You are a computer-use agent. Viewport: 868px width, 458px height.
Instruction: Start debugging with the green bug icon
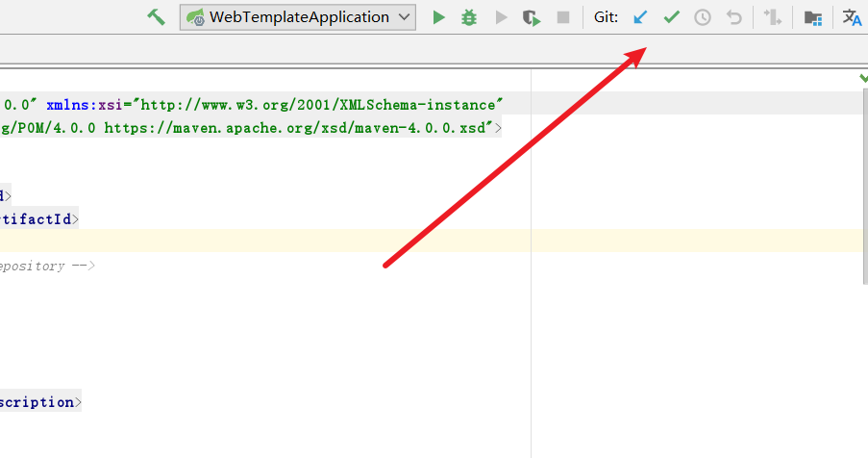click(x=469, y=17)
